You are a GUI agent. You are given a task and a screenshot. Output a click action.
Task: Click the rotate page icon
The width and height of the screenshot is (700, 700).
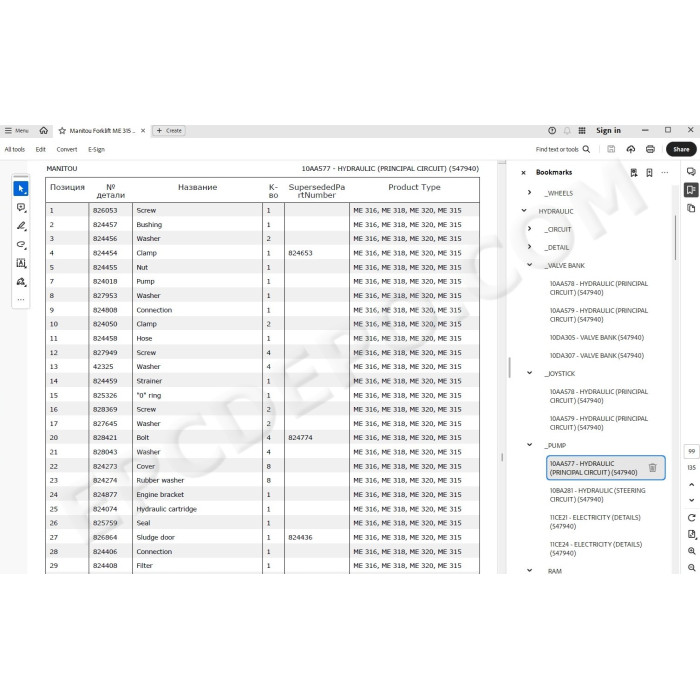[692, 518]
